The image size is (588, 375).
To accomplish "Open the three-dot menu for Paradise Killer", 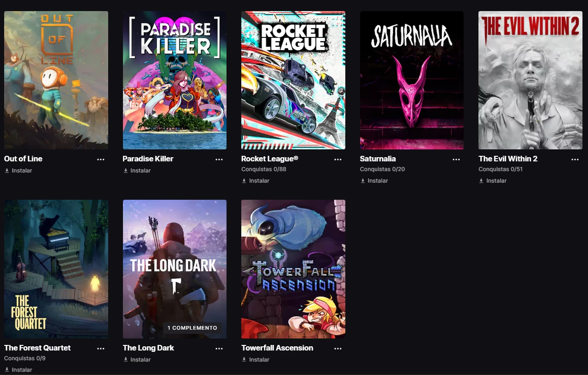I will click(219, 159).
